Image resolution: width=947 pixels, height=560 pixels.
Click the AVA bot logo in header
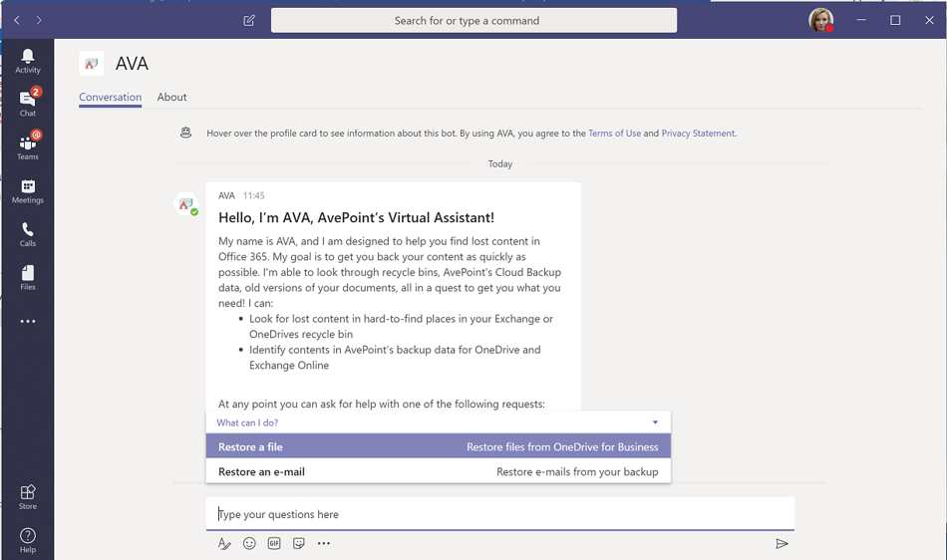click(x=91, y=64)
